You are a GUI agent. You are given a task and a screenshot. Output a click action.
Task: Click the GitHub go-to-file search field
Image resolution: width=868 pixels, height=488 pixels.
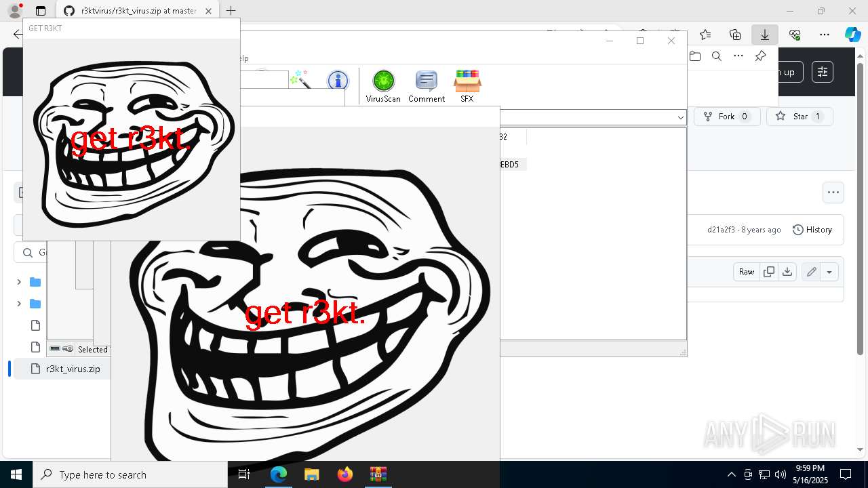pos(31,252)
